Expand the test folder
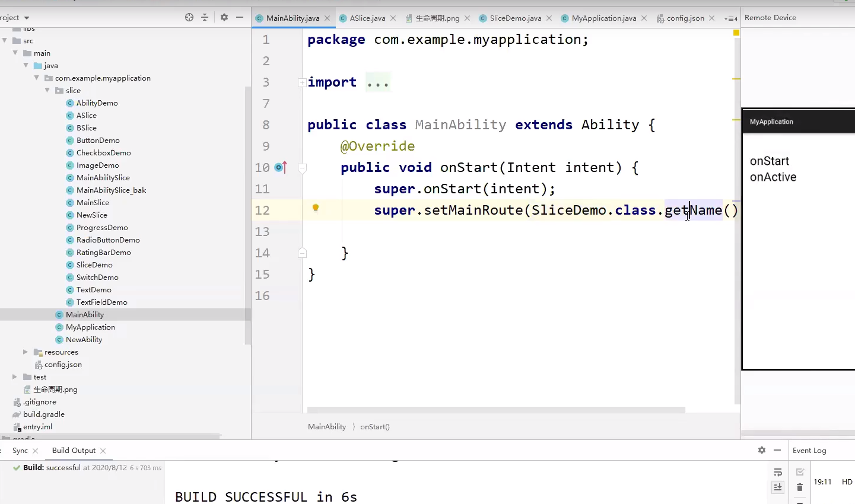This screenshot has width=855, height=504. (15, 377)
